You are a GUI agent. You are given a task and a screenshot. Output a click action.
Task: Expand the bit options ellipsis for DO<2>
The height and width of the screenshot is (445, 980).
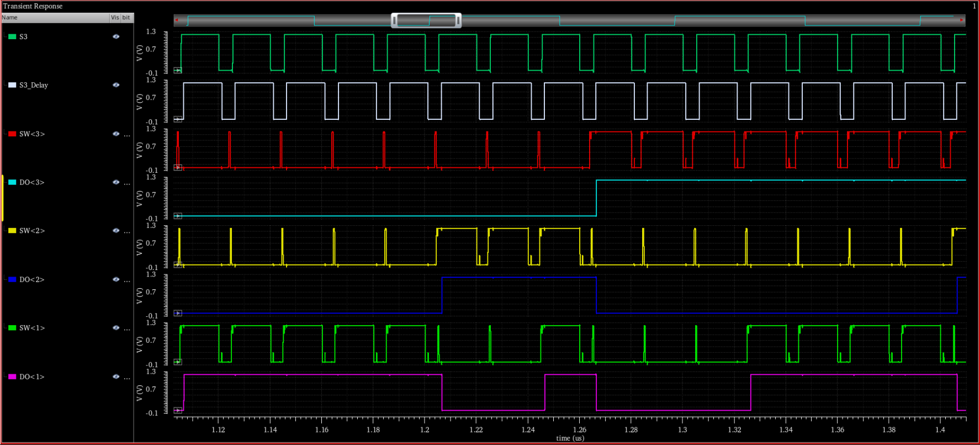click(127, 280)
